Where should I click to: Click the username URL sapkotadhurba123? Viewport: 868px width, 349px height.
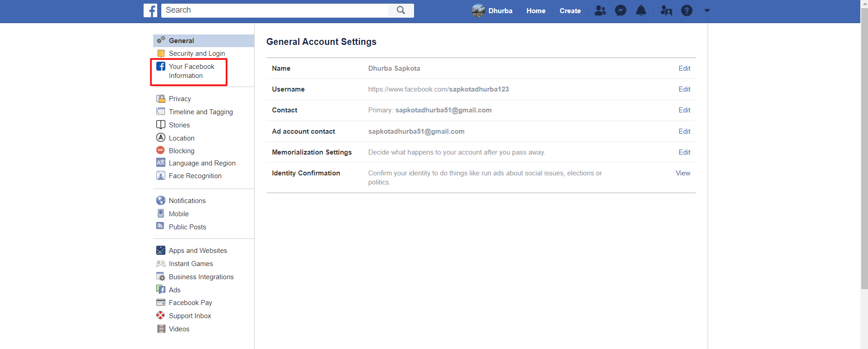(439, 89)
